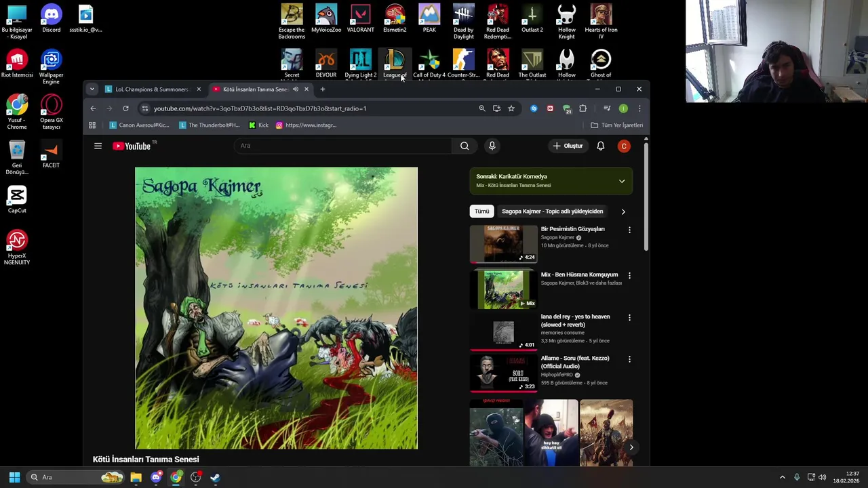
Task: Select Sagopa Kajmer - Topic filter chip
Action: coord(552,211)
